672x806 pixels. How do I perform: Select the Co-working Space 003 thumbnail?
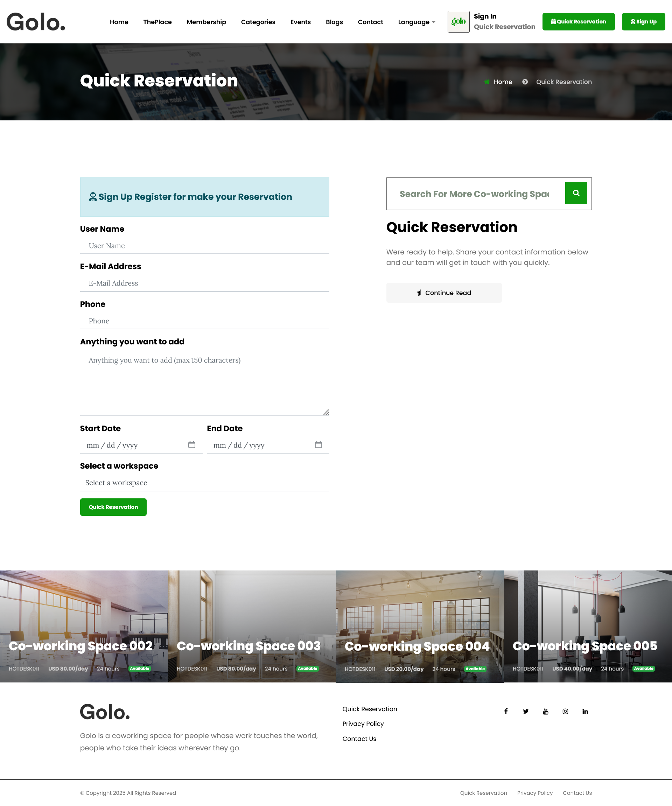[251, 626]
